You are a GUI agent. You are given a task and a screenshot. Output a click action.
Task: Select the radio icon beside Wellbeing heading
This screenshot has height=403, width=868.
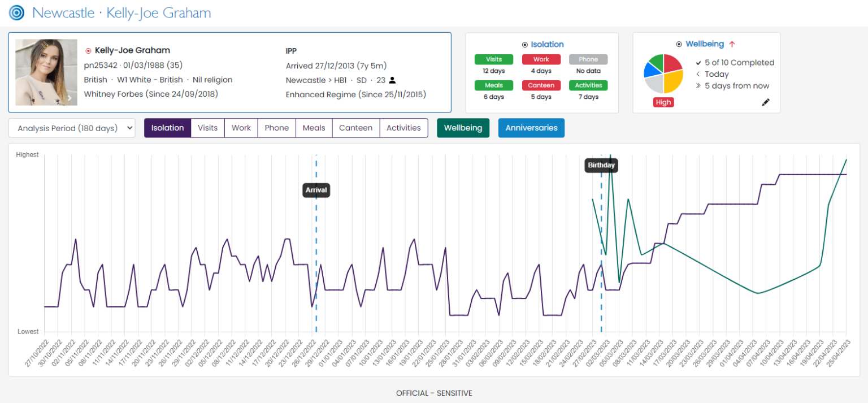[679, 44]
